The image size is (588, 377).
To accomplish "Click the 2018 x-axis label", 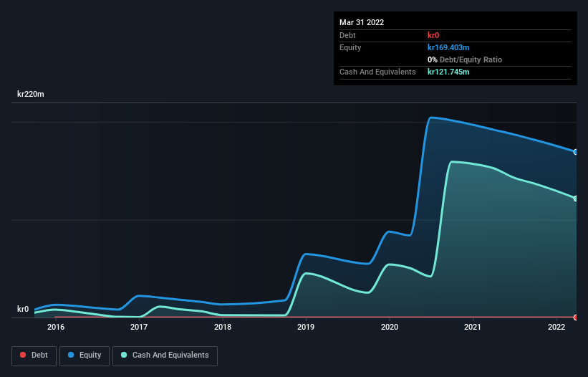I will pyautogui.click(x=223, y=327).
